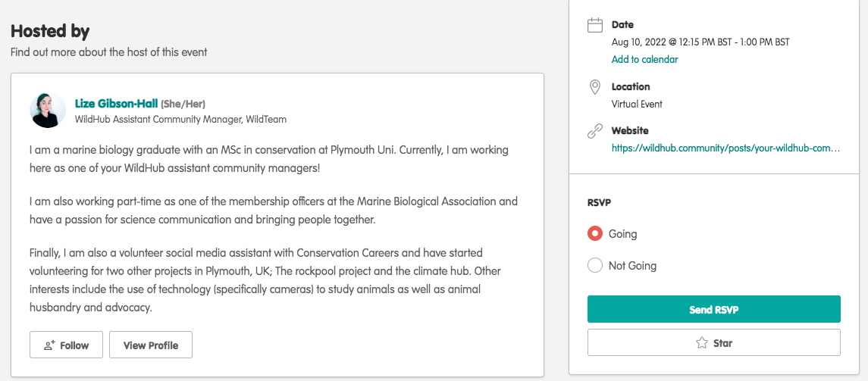
Task: Click the Going label text
Action: 622,234
